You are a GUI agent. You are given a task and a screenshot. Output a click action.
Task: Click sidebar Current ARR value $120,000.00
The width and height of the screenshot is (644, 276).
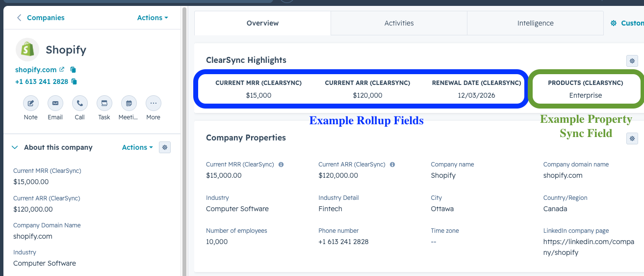(33, 209)
